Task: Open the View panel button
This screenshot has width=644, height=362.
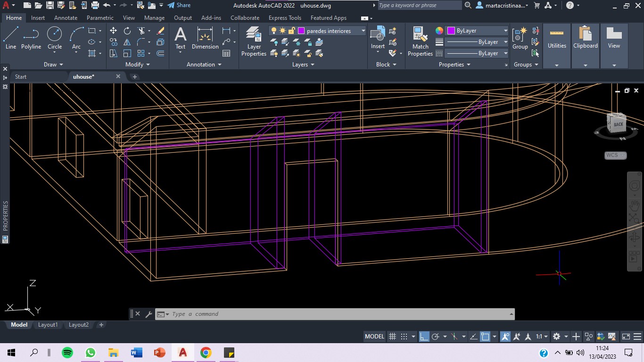Action: (x=614, y=46)
